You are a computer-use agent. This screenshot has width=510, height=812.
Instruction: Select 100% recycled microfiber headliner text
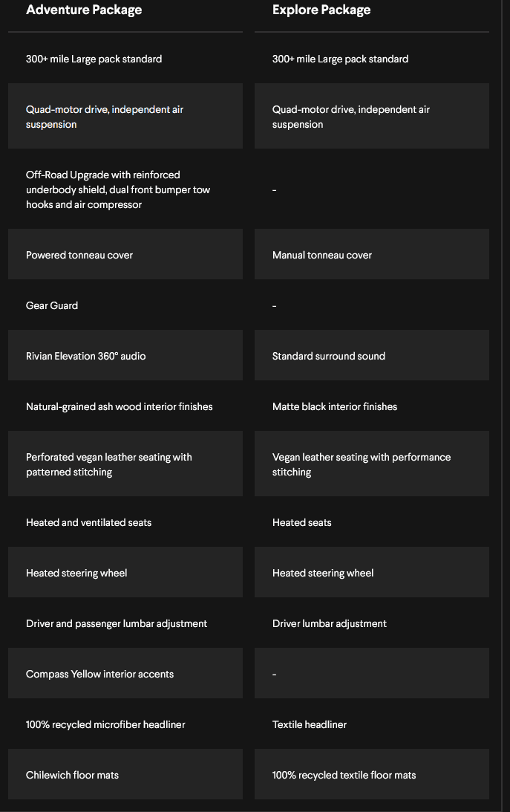coord(105,724)
